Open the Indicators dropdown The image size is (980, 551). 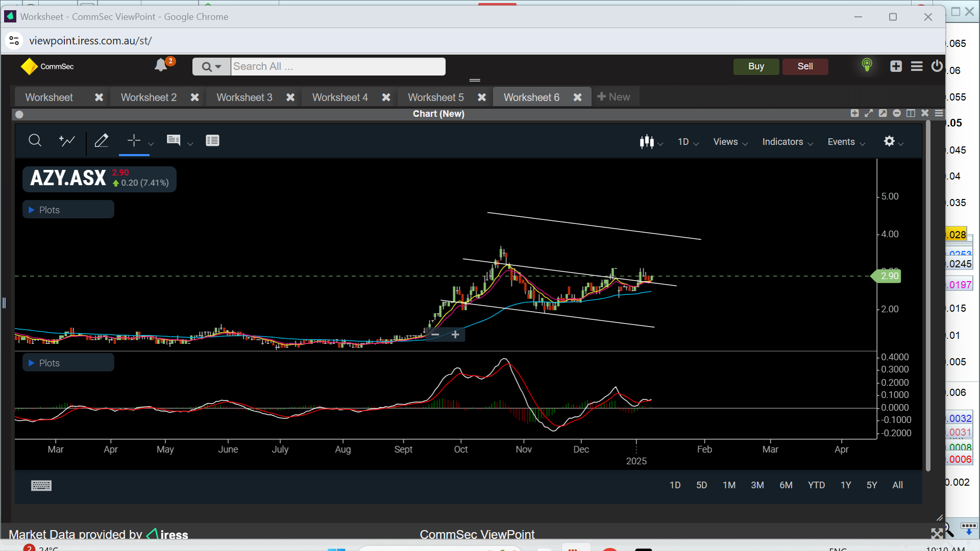coord(788,142)
